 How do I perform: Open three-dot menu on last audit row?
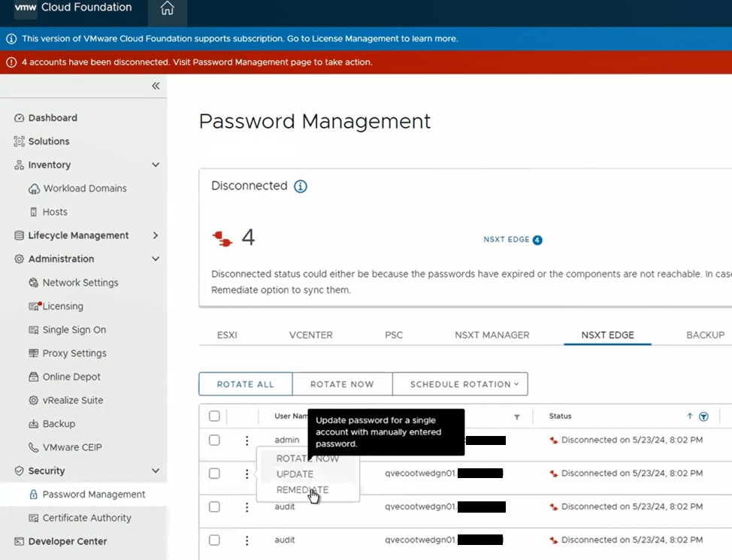[247, 540]
